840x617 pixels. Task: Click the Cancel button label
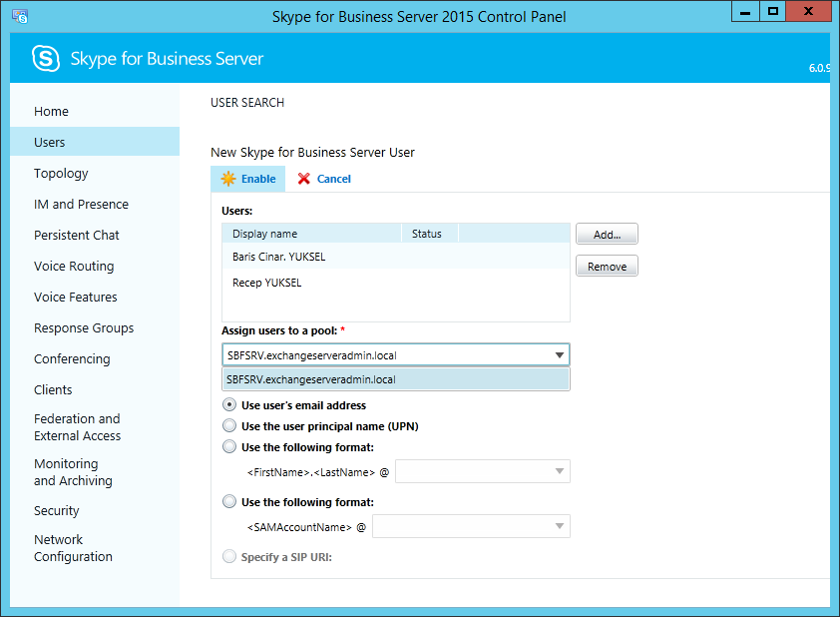click(334, 179)
